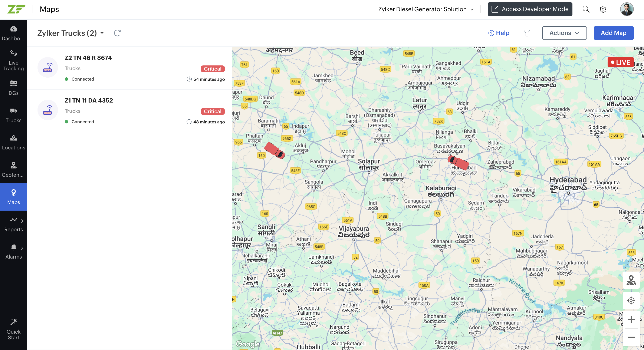Open the Help link
644x350 pixels.
499,33
